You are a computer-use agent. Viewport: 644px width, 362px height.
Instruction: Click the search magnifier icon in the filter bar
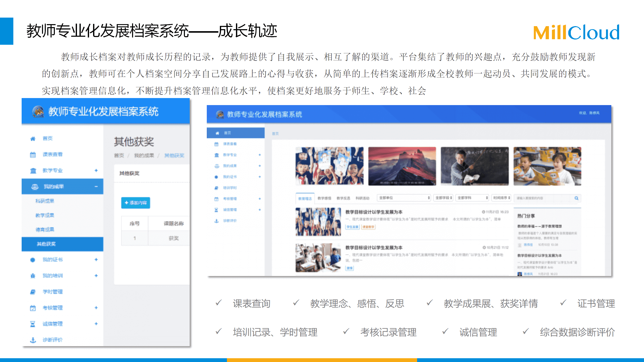(x=576, y=198)
